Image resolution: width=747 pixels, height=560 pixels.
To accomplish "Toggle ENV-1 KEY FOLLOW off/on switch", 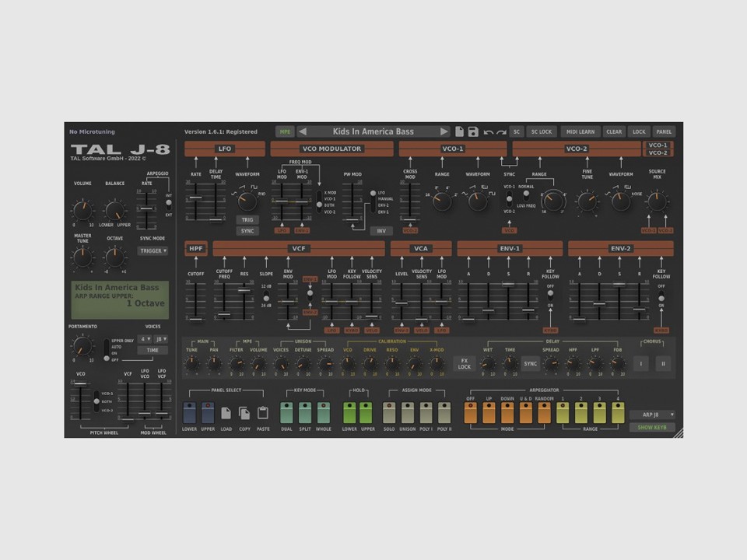I will click(550, 296).
